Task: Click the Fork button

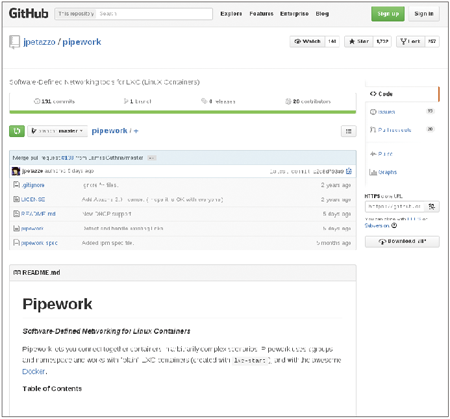Action: (x=410, y=41)
